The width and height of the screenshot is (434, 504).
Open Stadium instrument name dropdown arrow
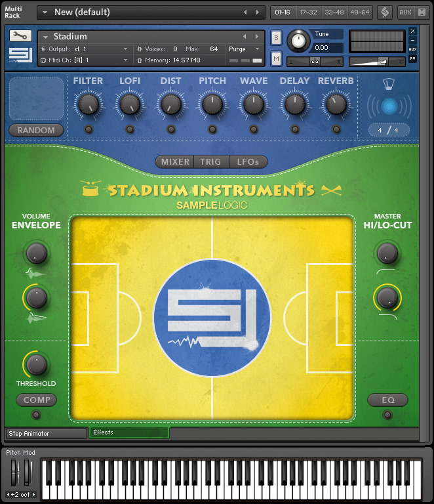46,37
